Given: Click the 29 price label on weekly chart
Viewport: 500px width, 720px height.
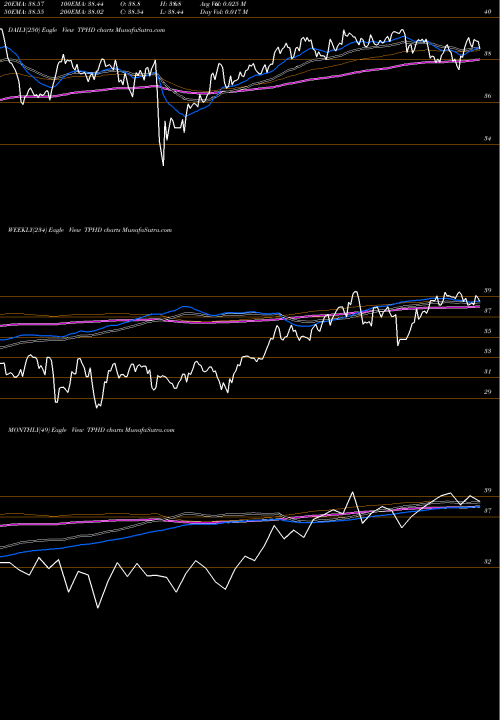Looking at the screenshot, I should pyautogui.click(x=488, y=392).
